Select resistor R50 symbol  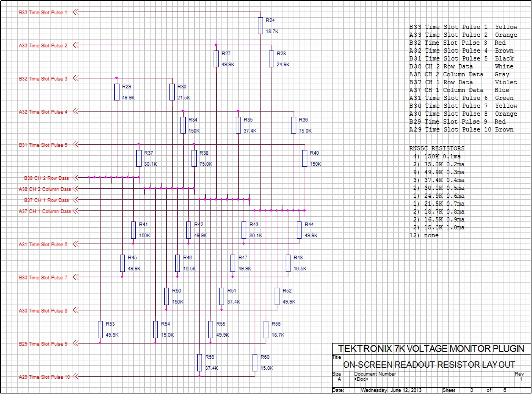pyautogui.click(x=166, y=296)
